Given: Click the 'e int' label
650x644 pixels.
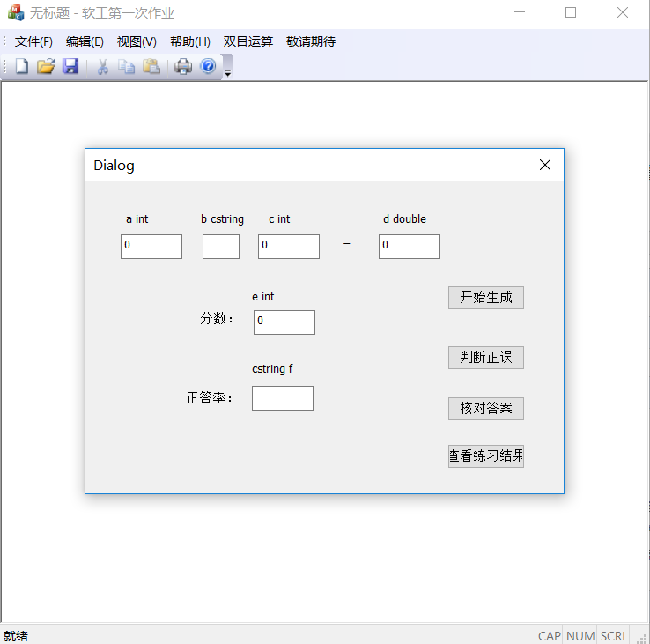Looking at the screenshot, I should (262, 297).
